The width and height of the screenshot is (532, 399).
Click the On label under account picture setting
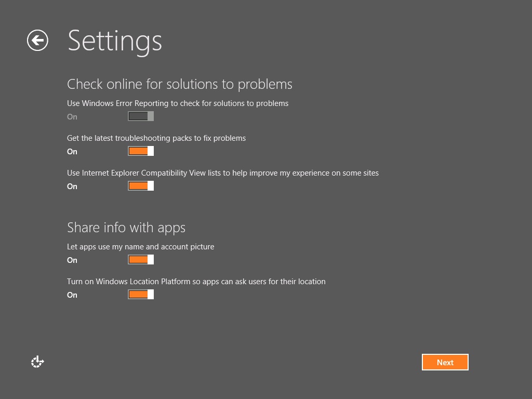click(x=72, y=260)
